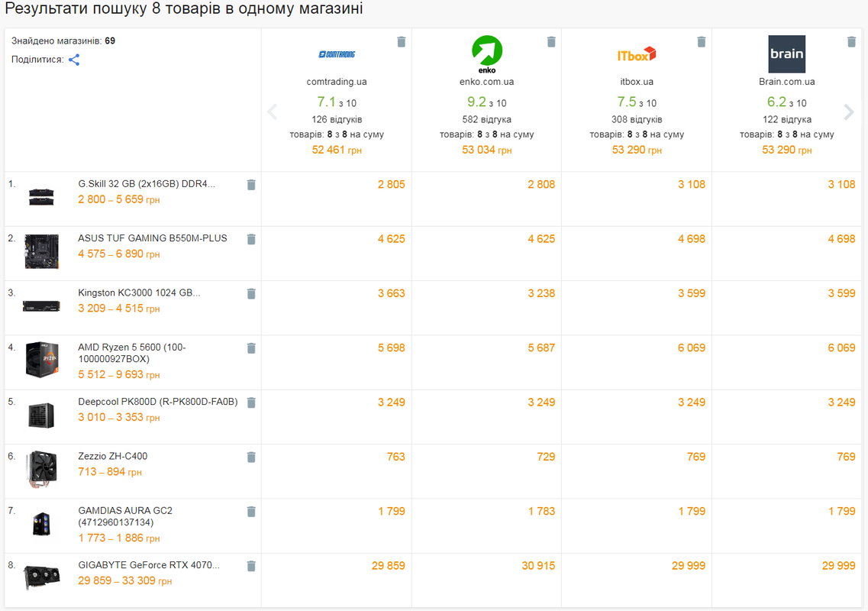The height and width of the screenshot is (611, 868).
Task: Click enko price 30 915 for GIGABYTE
Action: click(538, 566)
